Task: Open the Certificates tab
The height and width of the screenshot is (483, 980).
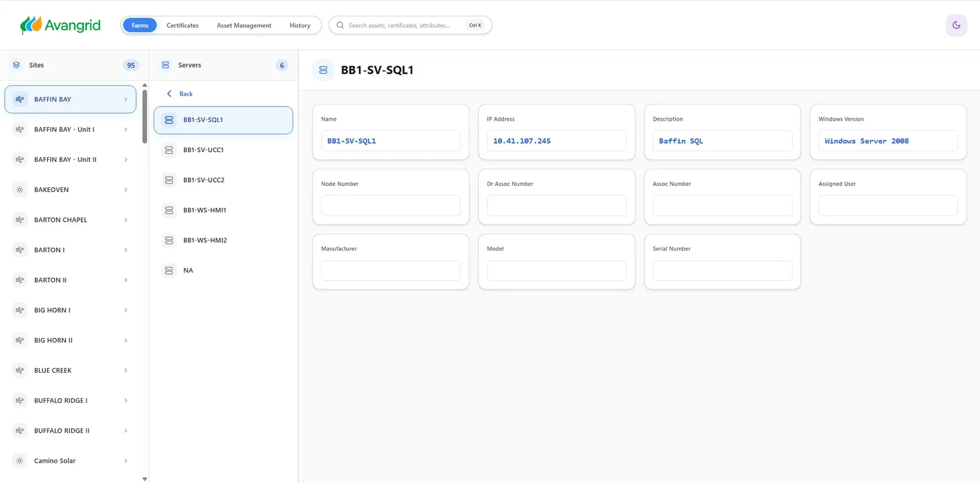Action: tap(183, 25)
